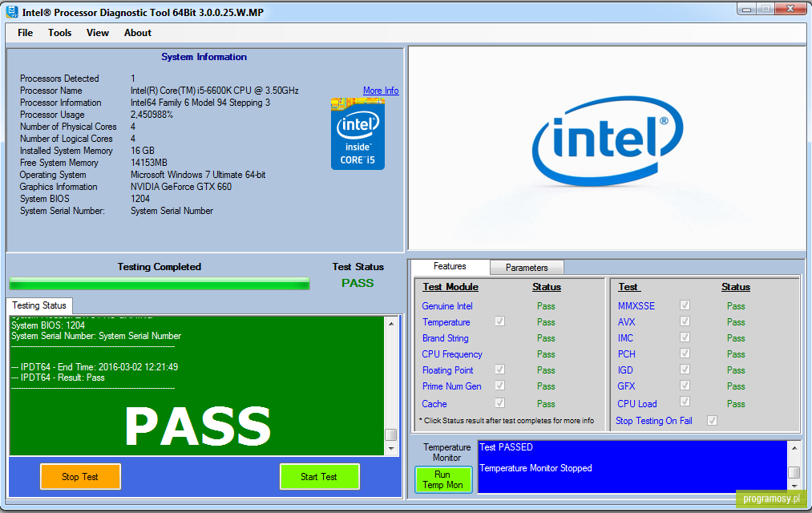The height and width of the screenshot is (513, 812).
Task: Click the Start Test button
Action: [319, 477]
